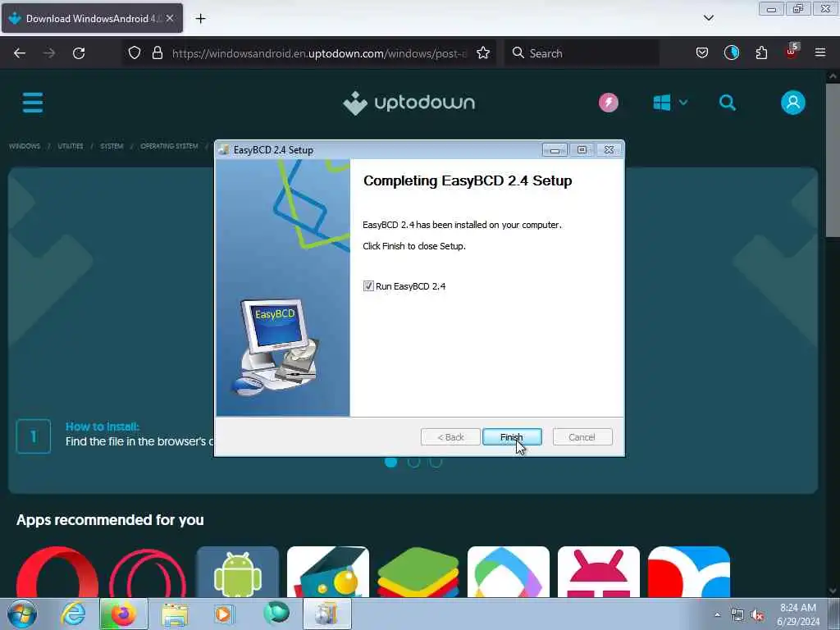Open the Uptodown hamburger menu
840x630 pixels.
pos(33,103)
